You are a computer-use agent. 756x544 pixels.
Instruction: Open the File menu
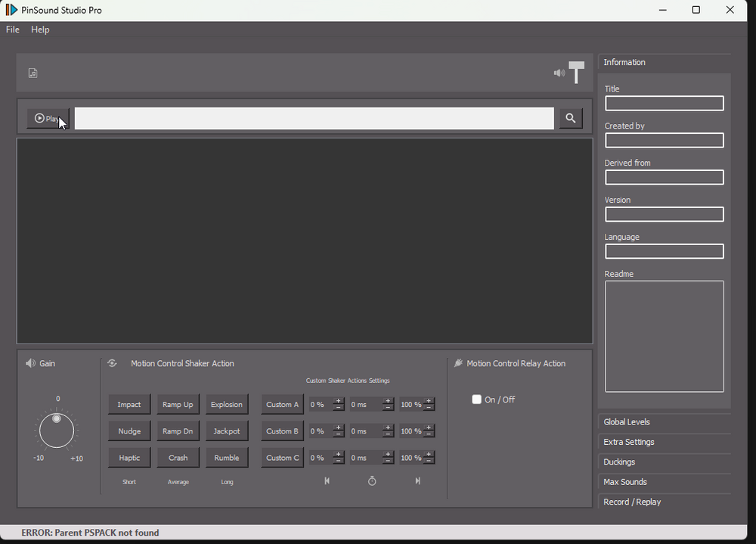tap(13, 30)
